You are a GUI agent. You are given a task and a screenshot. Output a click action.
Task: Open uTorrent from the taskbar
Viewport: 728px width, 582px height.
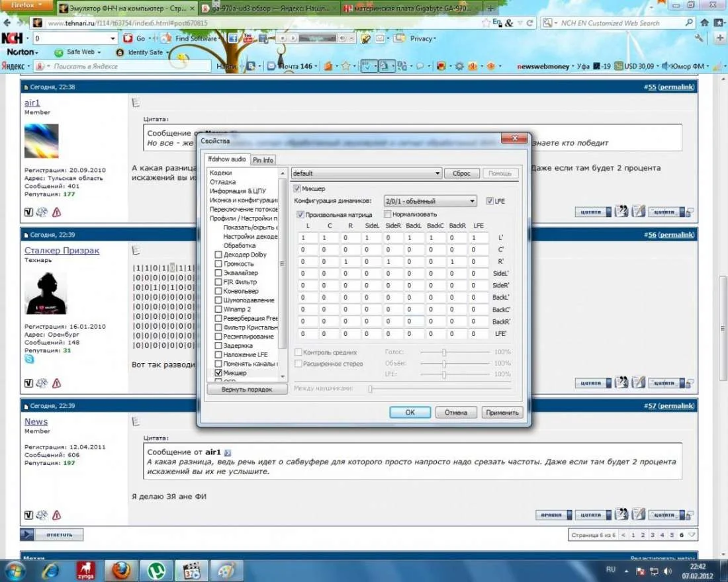pos(156,570)
